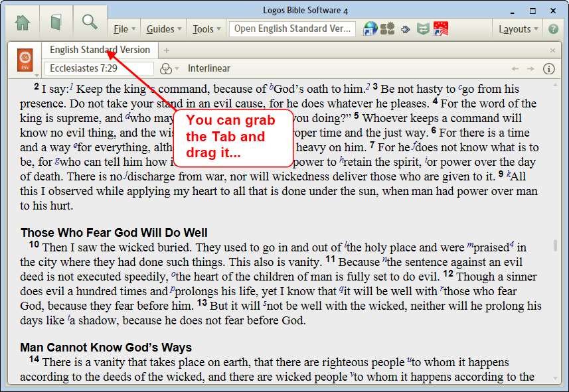Open the File menu

tap(124, 29)
